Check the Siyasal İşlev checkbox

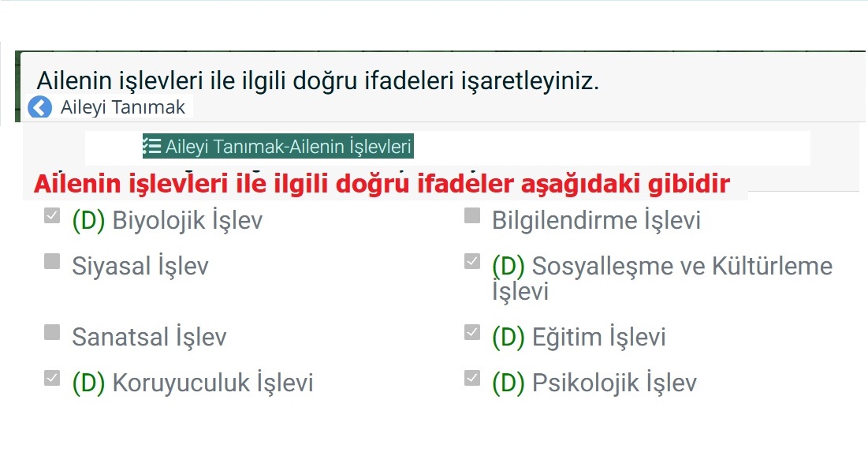(x=52, y=261)
